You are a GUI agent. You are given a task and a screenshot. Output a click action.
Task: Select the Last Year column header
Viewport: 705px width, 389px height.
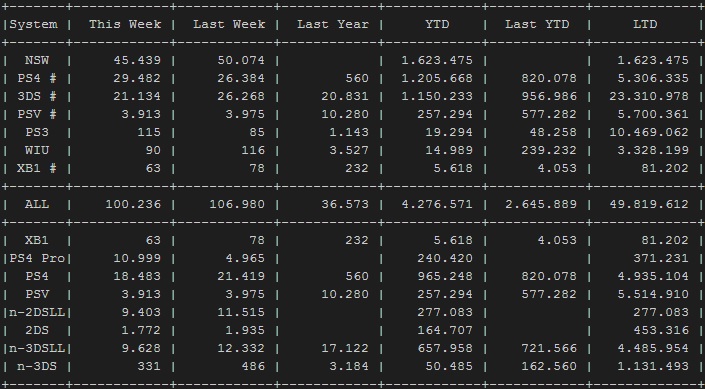point(333,24)
